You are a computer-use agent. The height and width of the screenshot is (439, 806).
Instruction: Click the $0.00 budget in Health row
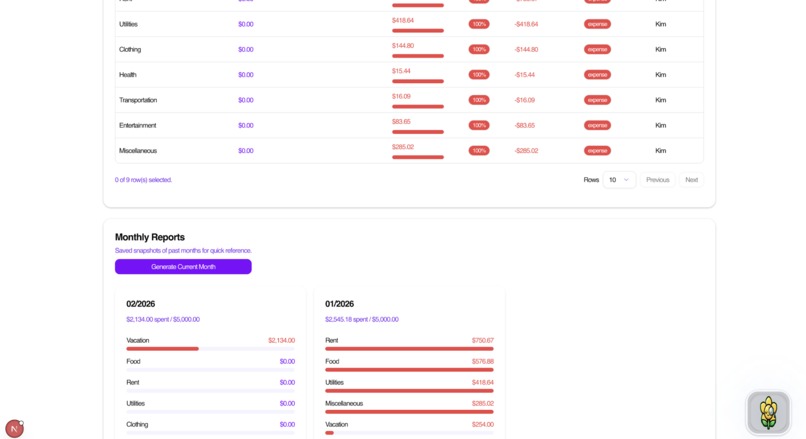click(x=246, y=75)
